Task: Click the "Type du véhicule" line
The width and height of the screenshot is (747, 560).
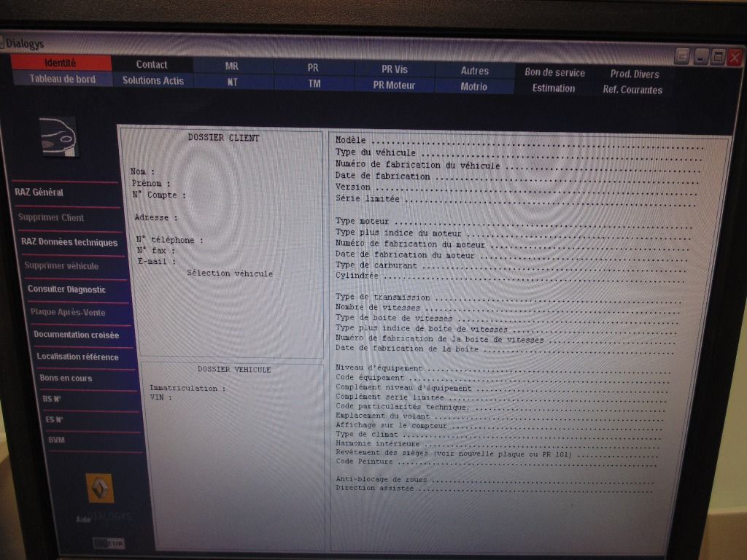Action: pyautogui.click(x=519, y=155)
